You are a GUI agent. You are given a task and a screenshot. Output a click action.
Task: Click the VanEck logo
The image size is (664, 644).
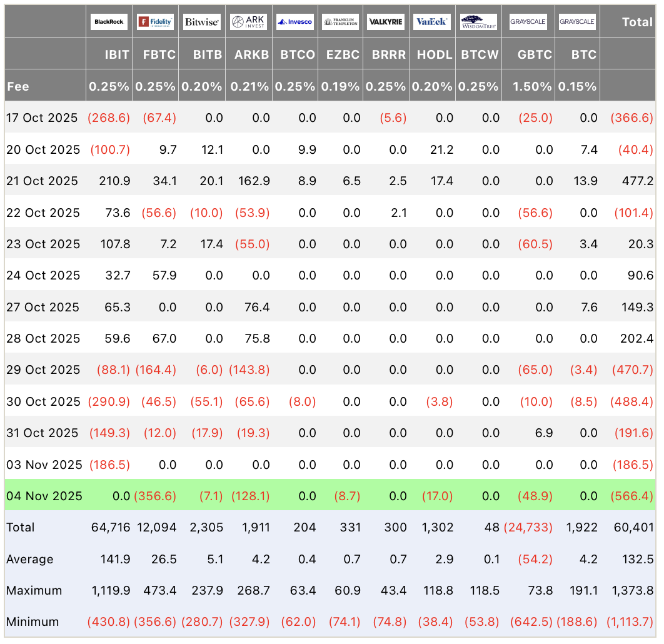pyautogui.click(x=432, y=22)
